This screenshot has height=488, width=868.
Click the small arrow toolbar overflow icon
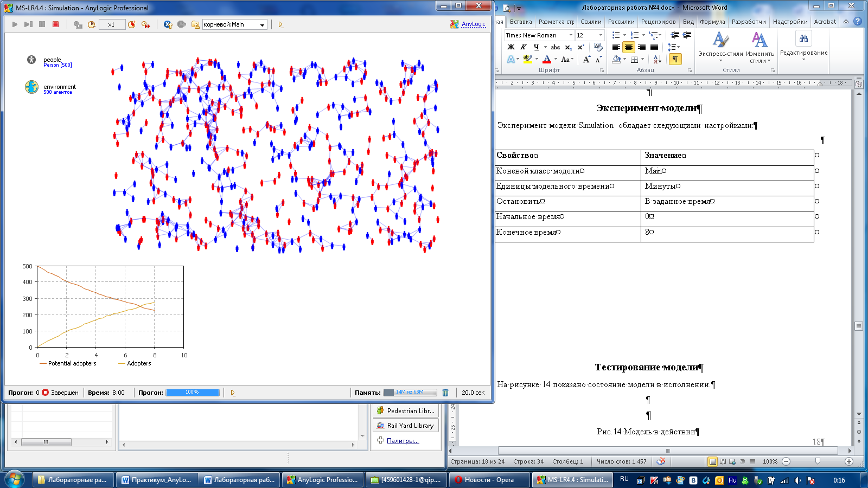tap(280, 25)
